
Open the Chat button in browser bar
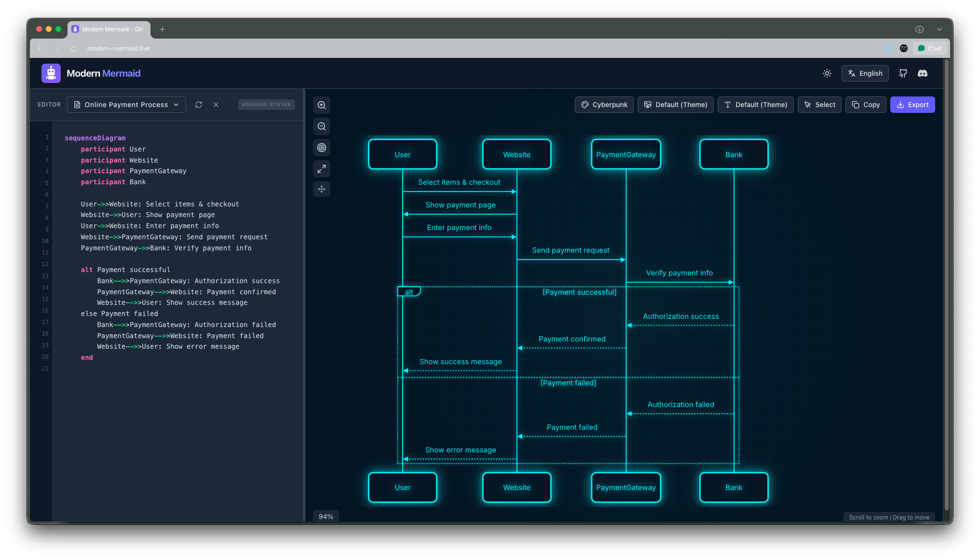click(929, 48)
